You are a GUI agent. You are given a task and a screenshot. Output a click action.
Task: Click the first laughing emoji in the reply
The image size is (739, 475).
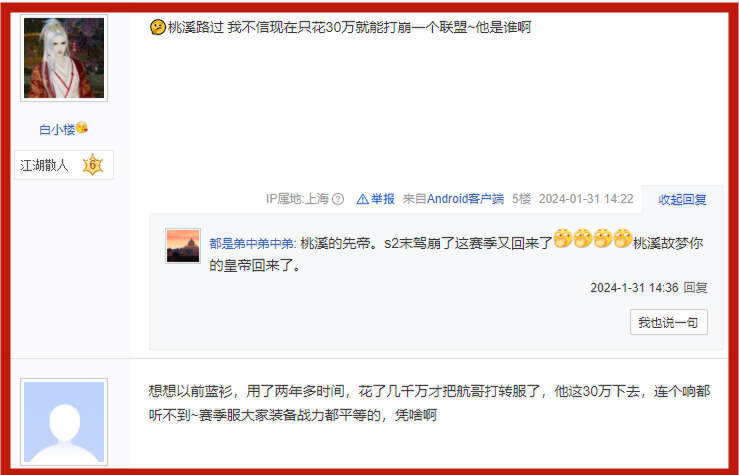[x=562, y=238]
